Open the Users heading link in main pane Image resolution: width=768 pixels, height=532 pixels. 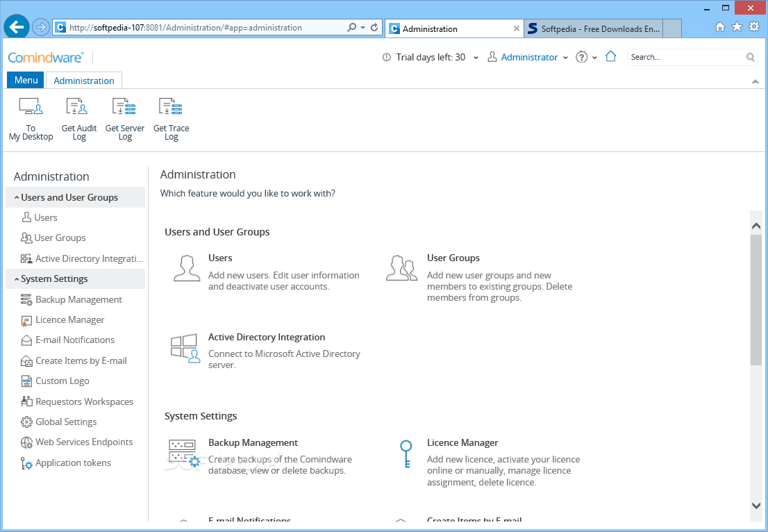(220, 258)
